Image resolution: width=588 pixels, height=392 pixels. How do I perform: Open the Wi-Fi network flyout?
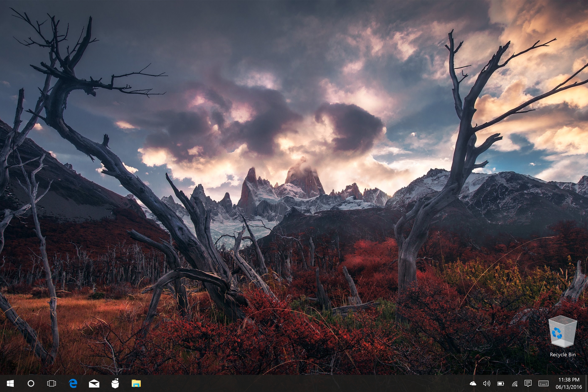point(514,383)
